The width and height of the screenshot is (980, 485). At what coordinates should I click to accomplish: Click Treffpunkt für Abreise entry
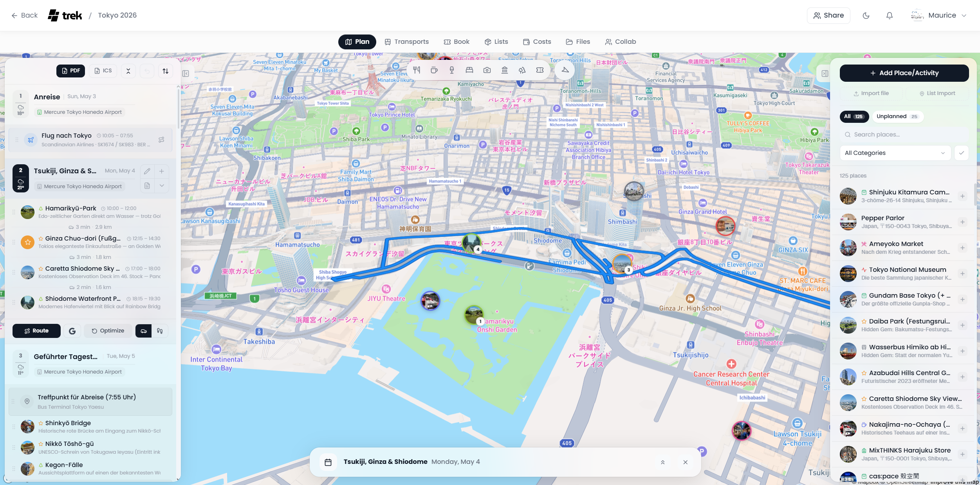pyautogui.click(x=90, y=402)
